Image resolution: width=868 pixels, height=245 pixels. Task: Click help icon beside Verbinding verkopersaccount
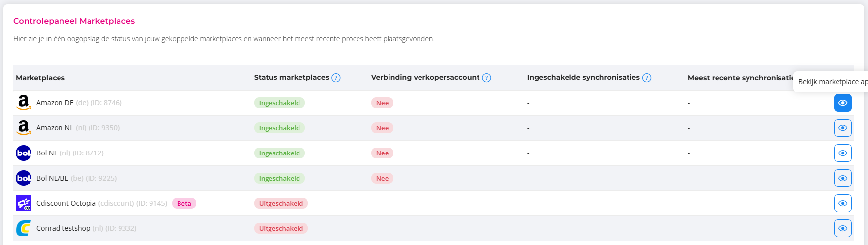(486, 78)
